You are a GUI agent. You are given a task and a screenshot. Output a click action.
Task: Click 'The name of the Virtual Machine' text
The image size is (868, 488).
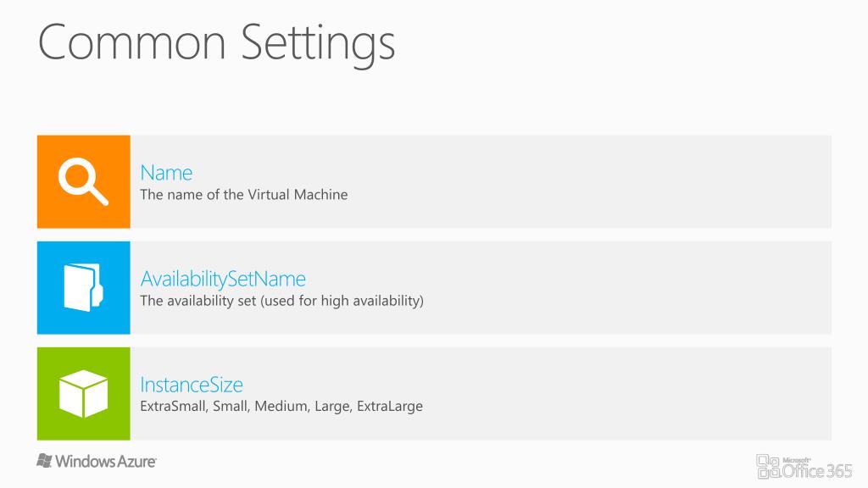point(243,195)
